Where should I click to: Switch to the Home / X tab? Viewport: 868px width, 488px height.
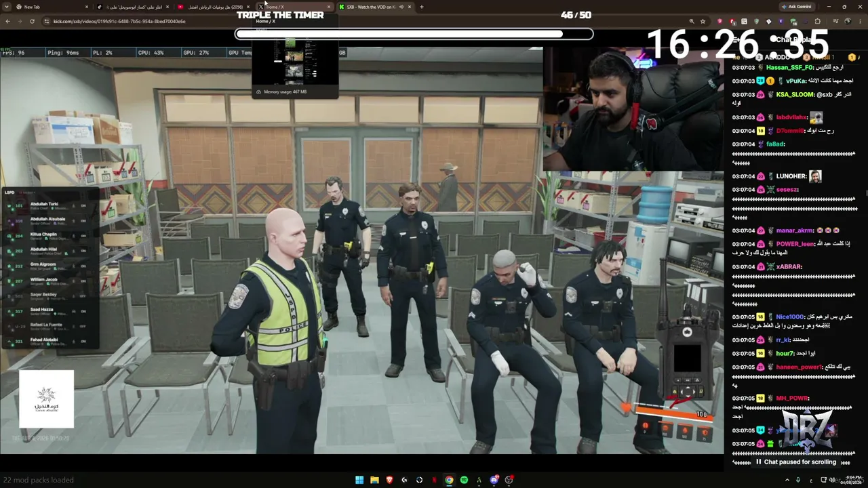pyautogui.click(x=294, y=7)
